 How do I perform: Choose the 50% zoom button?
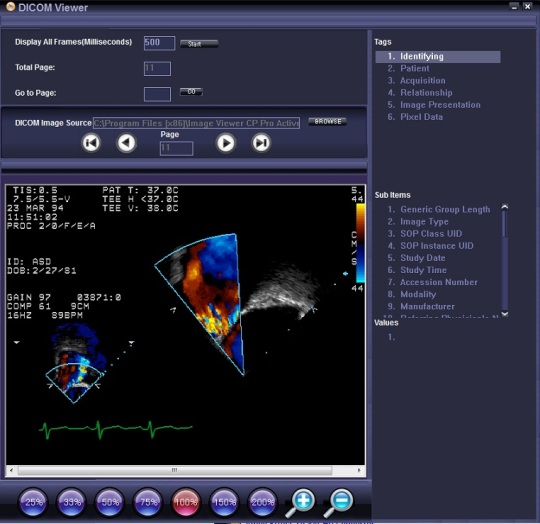pyautogui.click(x=110, y=502)
